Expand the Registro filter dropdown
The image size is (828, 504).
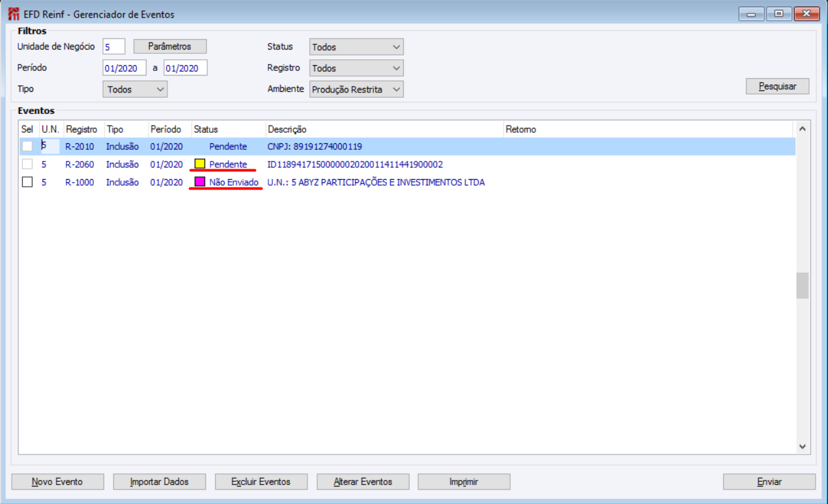(356, 68)
